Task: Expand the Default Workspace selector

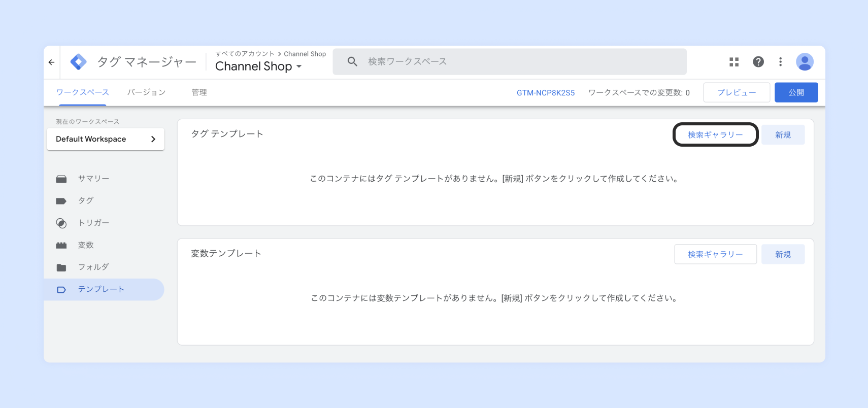Action: point(106,139)
